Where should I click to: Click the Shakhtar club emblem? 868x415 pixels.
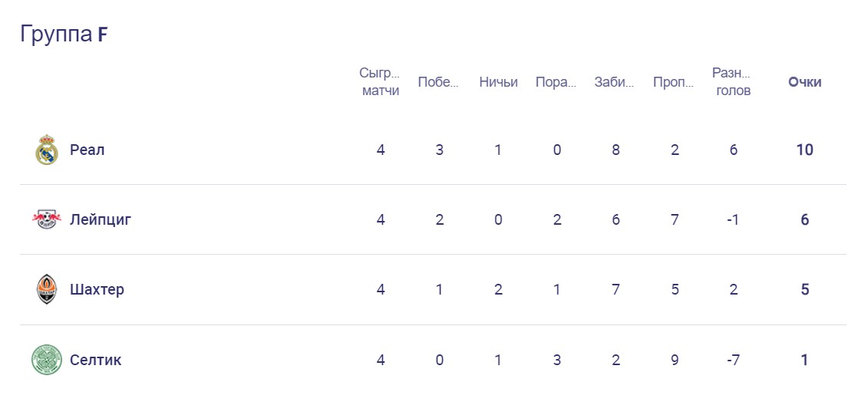pyautogui.click(x=47, y=289)
